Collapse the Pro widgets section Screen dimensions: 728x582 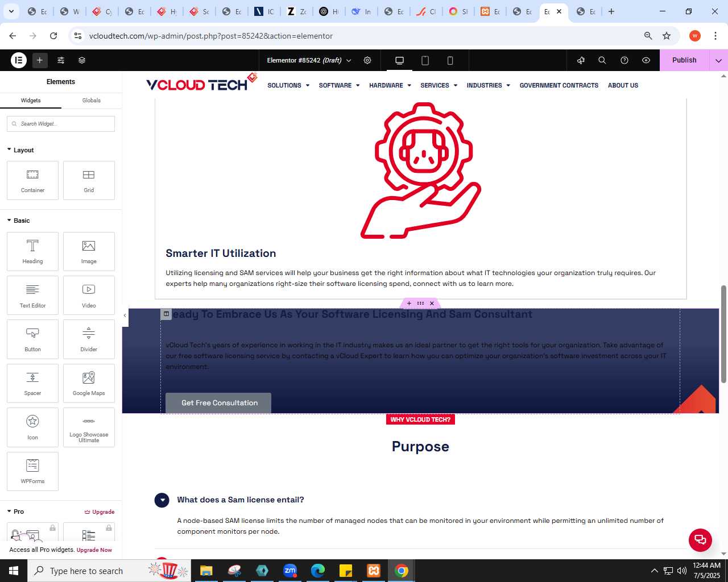[15, 512]
